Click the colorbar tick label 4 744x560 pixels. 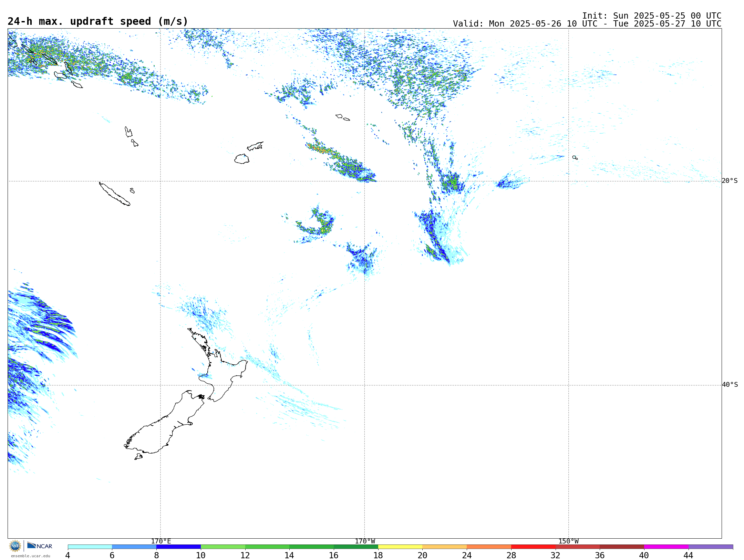point(68,555)
